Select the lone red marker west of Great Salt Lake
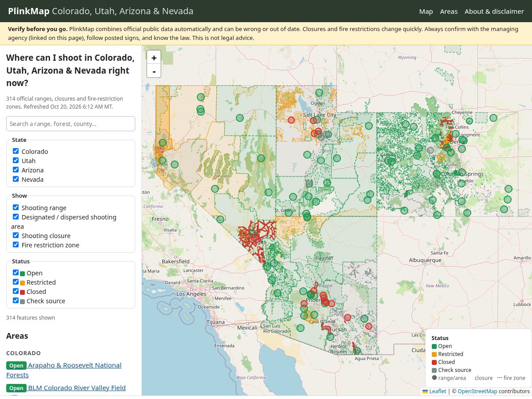532x399 pixels. (291, 120)
